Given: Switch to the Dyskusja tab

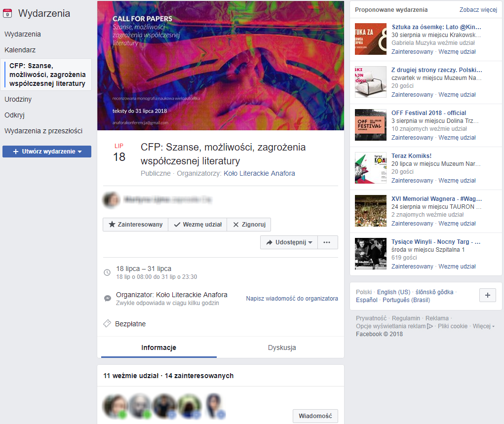Looking at the screenshot, I should pos(282,347).
